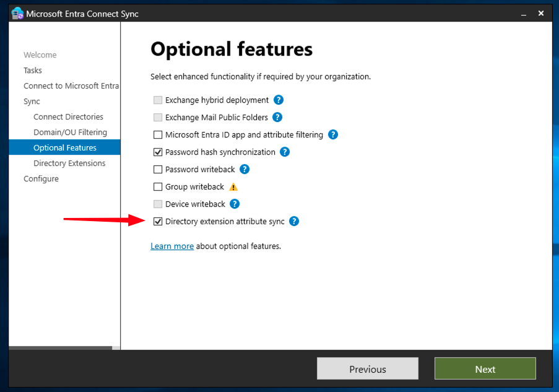
Task: Open help for Password hash synchronization
Action: coord(285,152)
